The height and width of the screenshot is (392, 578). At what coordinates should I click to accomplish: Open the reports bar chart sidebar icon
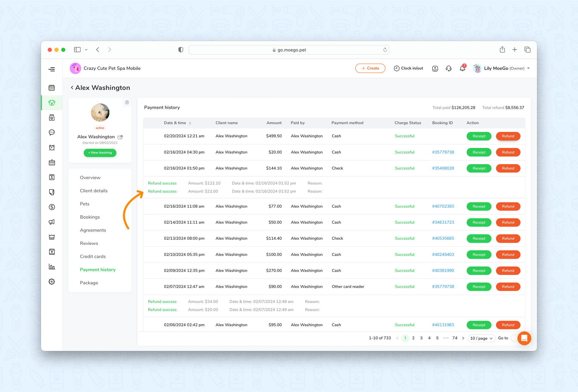(52, 267)
